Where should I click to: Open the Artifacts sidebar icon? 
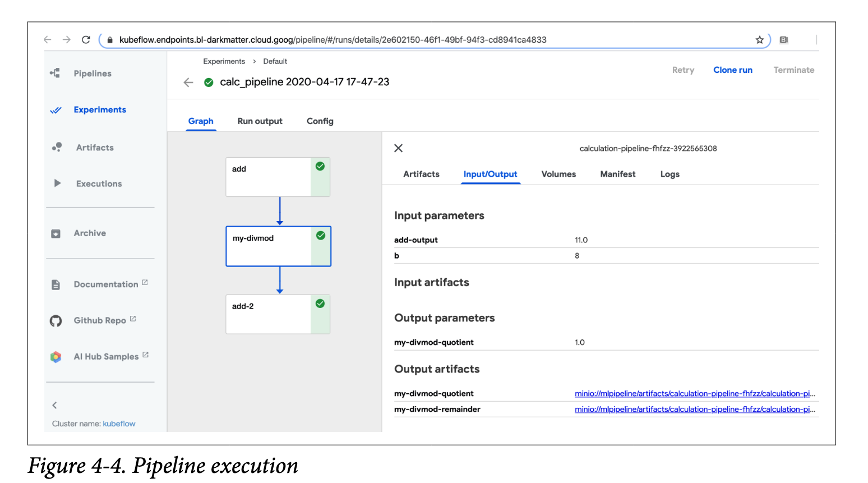pos(57,148)
